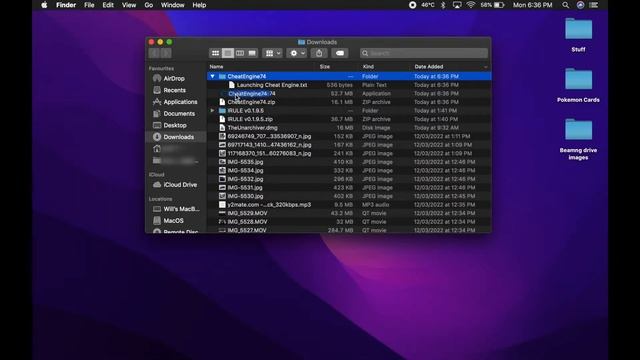Click the Siri menu bar icon
Viewport: 640px width, 360px height.
580,5
